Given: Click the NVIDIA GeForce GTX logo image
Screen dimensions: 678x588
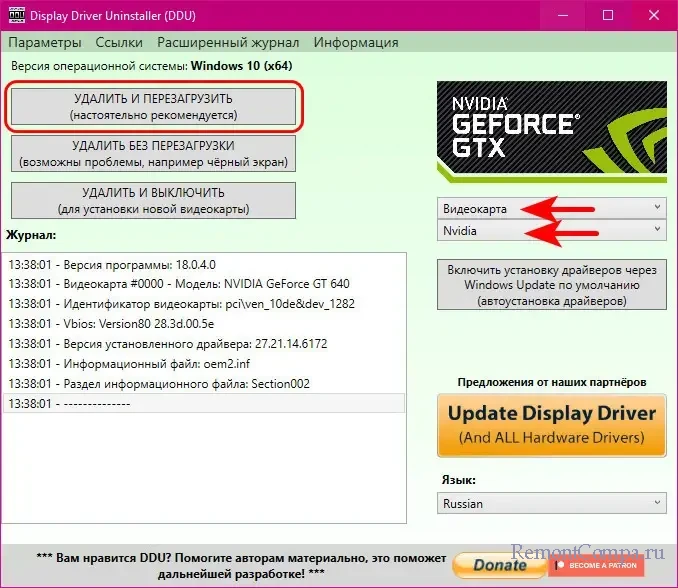Looking at the screenshot, I should pos(552,131).
